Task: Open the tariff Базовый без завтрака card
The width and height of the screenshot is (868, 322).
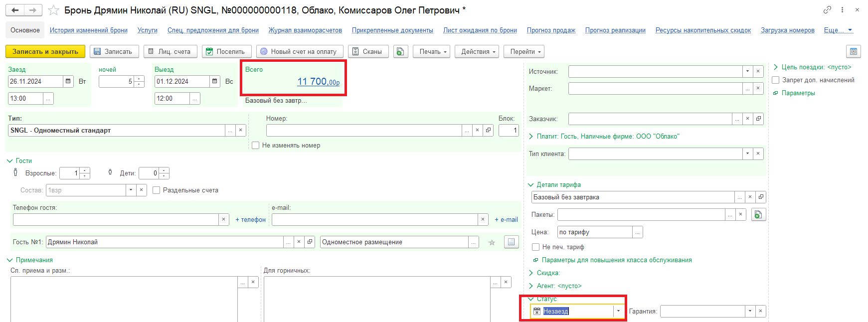Action: 761,197
